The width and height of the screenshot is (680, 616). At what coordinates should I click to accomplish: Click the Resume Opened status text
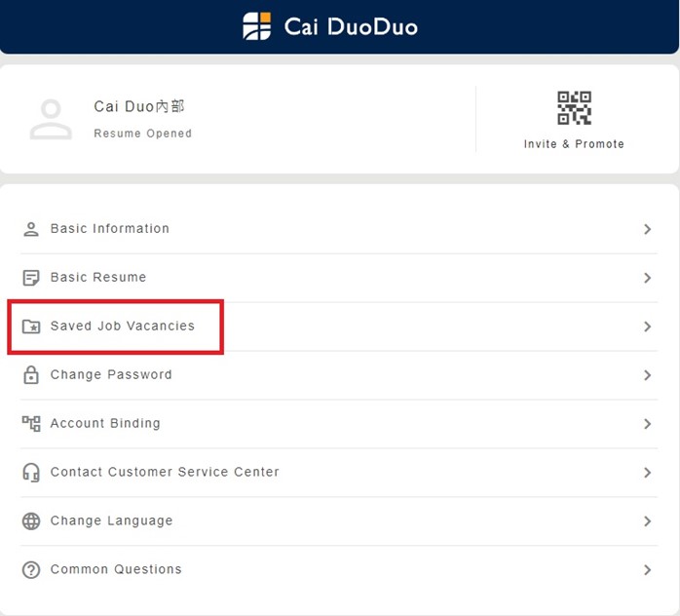pos(143,134)
